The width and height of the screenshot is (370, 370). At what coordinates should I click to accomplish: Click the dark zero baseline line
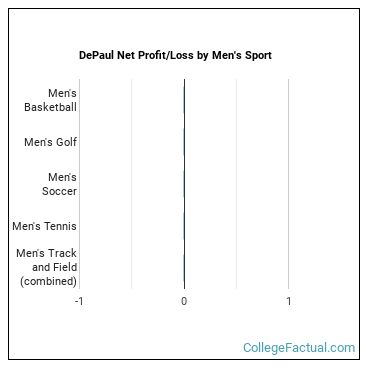coord(184,184)
